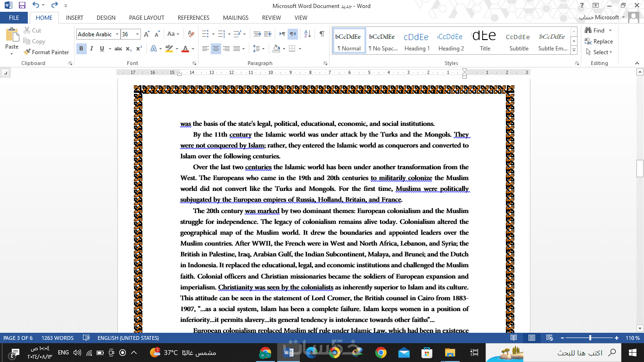The image size is (644, 362).
Task: Switch to the DESIGN tab
Action: pos(106,18)
